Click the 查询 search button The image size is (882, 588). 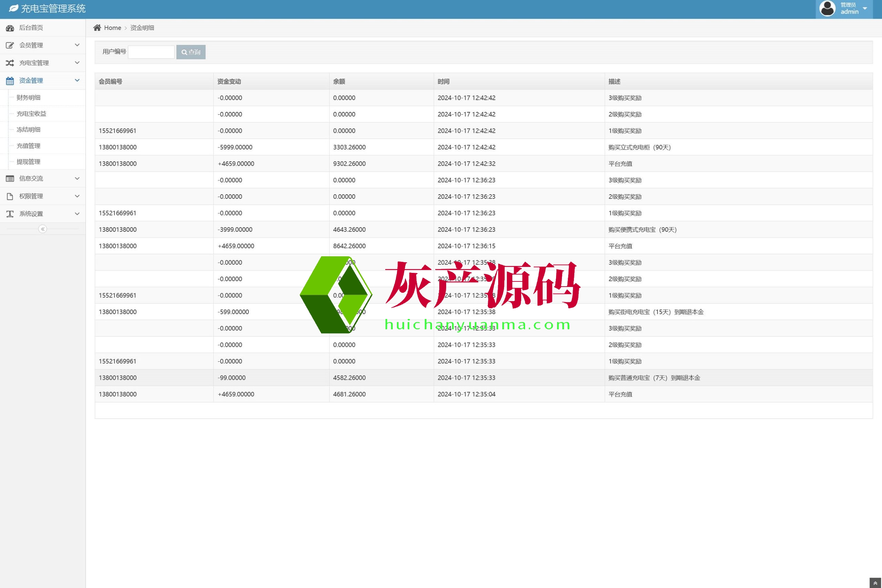click(x=191, y=52)
